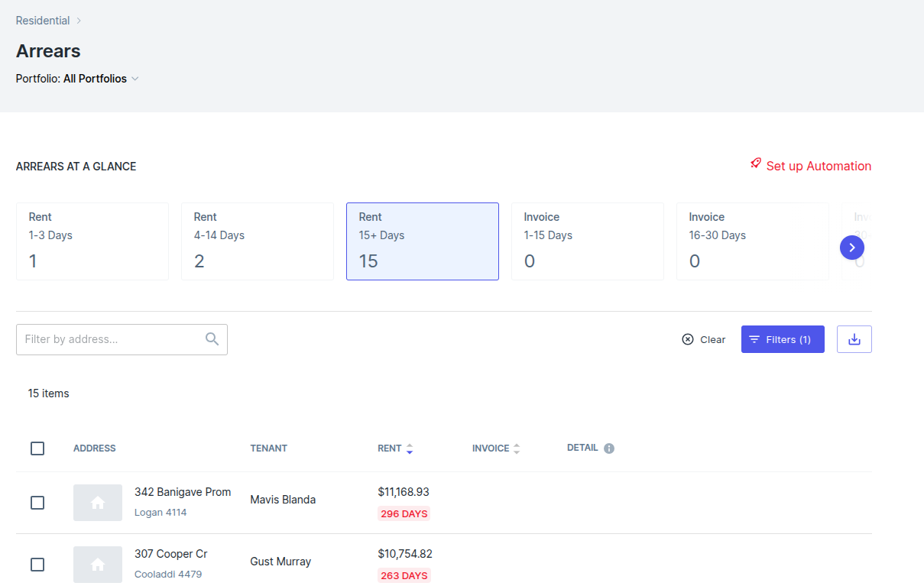Viewport: 924px width, 586px height.
Task: Select the Invoice 16-30 Days card
Action: (753, 241)
